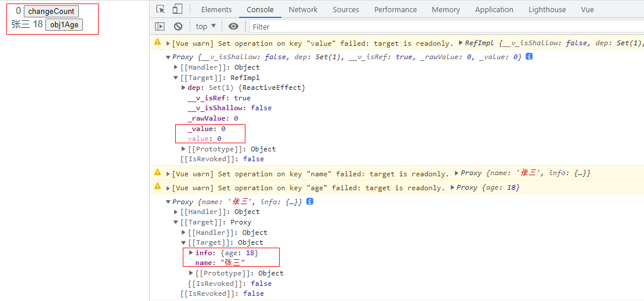Toggle the device toolbar icon

[x=178, y=9]
